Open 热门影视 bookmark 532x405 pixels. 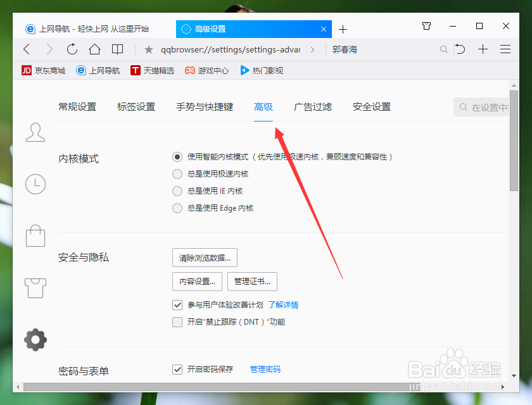[x=261, y=70]
